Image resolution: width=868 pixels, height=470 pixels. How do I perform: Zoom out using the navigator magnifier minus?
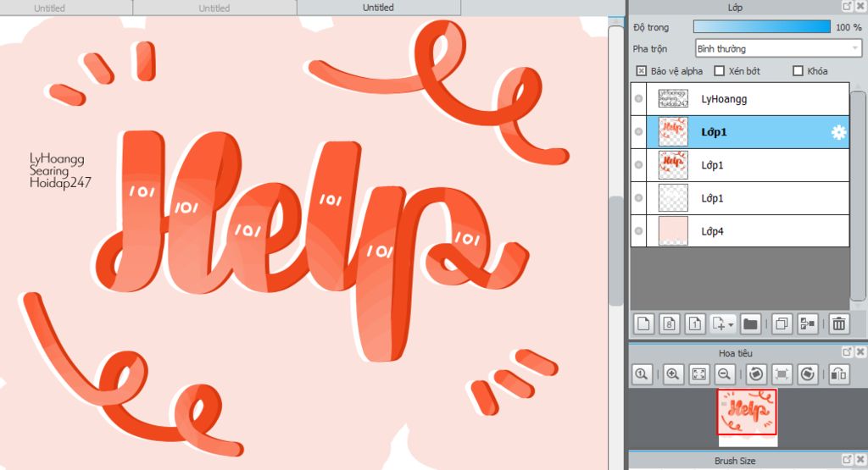pyautogui.click(x=724, y=374)
